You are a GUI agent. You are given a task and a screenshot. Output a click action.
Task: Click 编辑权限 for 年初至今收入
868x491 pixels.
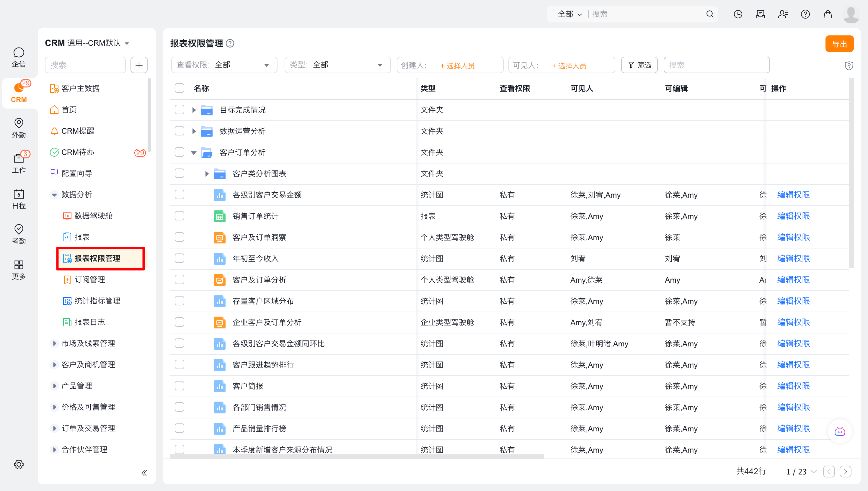click(x=793, y=258)
